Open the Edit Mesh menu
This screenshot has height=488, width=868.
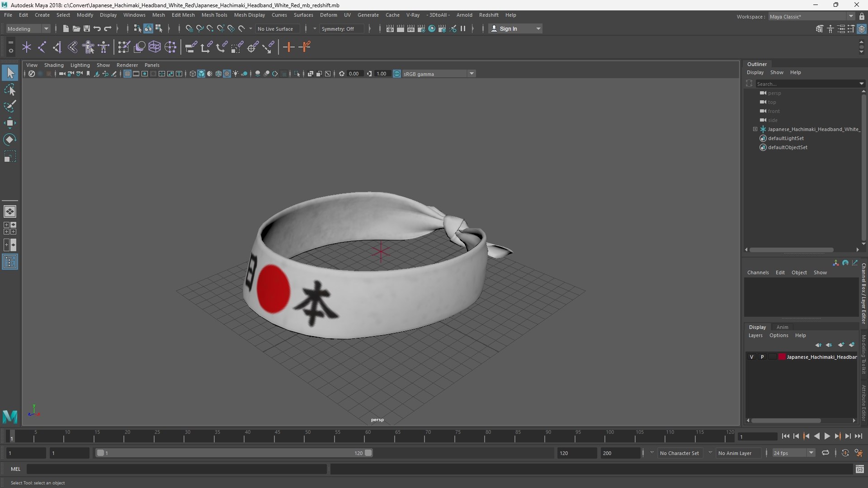(183, 15)
